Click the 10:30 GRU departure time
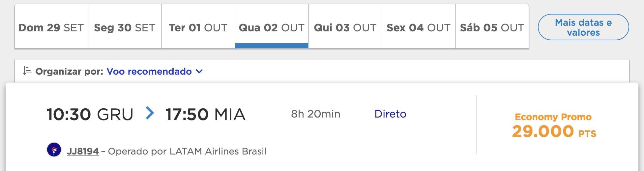 (x=90, y=115)
